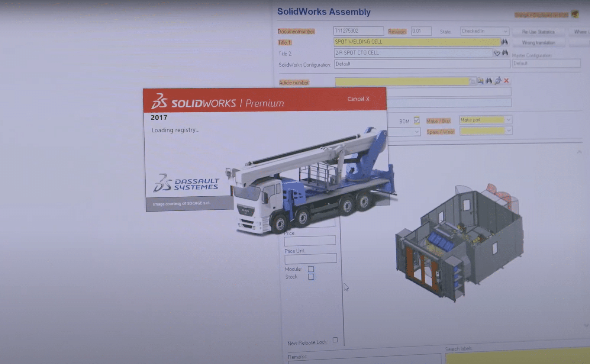
Task: Click the orange Documentnumber label
Action: pos(296,32)
